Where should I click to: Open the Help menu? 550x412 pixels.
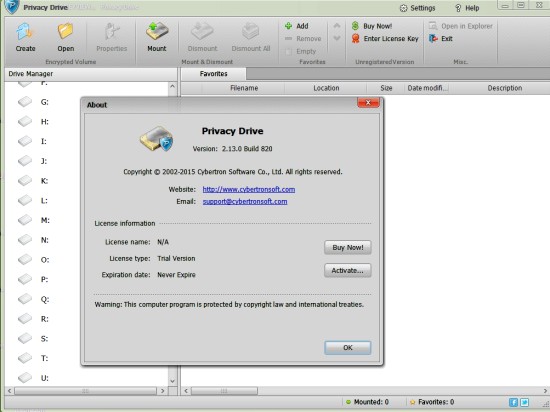click(x=467, y=8)
